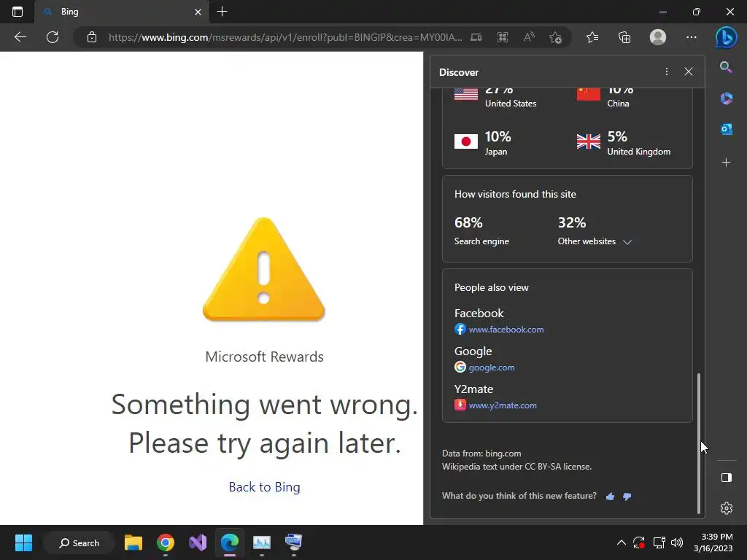Open tab actions menu icon
The image size is (747, 560).
click(18, 12)
